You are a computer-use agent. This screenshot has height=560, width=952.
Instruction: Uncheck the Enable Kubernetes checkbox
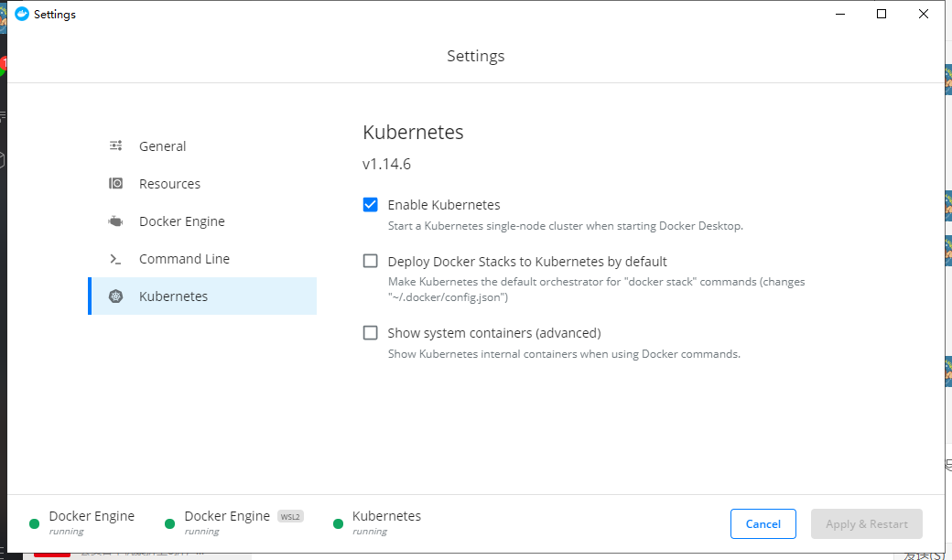pos(371,205)
